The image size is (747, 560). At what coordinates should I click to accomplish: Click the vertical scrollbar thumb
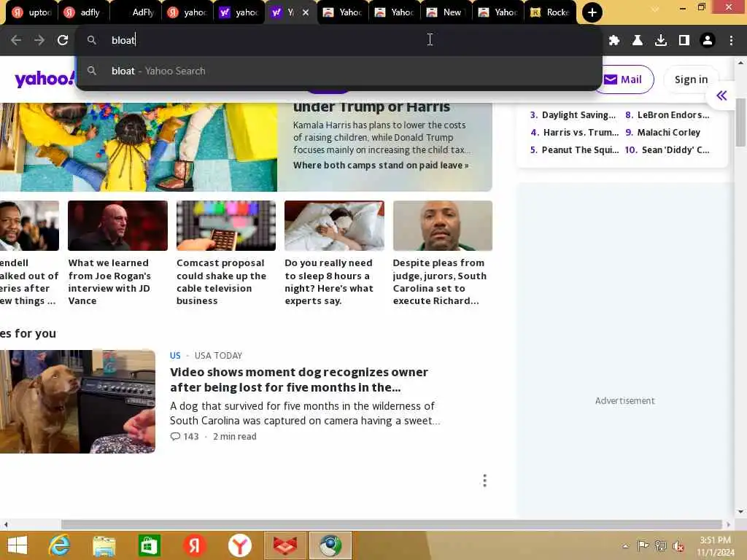pos(740,122)
